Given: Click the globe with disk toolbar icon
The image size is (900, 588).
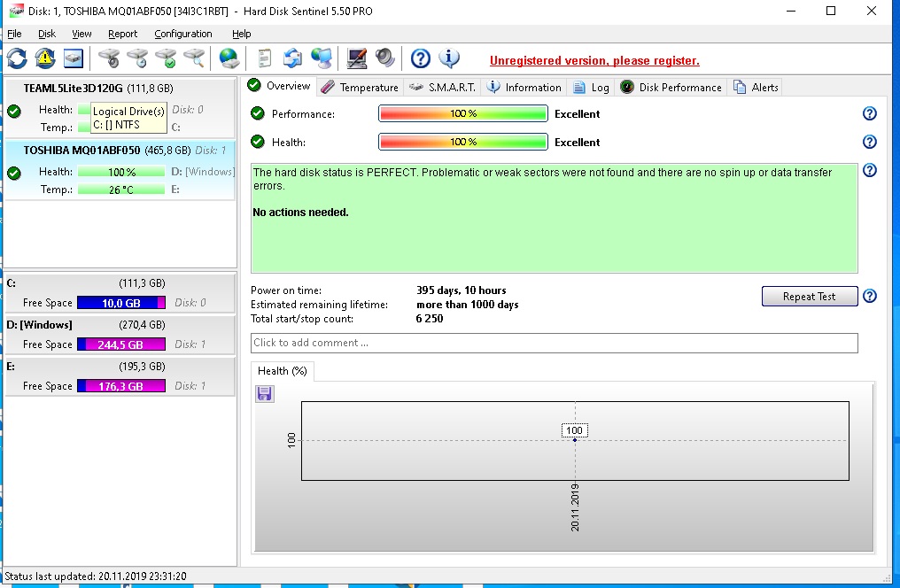Looking at the screenshot, I should 229,58.
